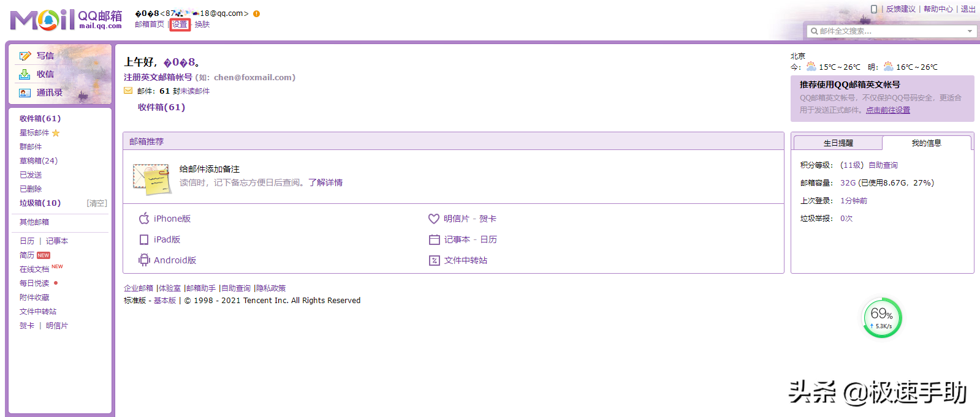Open 在线文档 online documents
Viewport: 980px width, 417px height.
coord(34,269)
